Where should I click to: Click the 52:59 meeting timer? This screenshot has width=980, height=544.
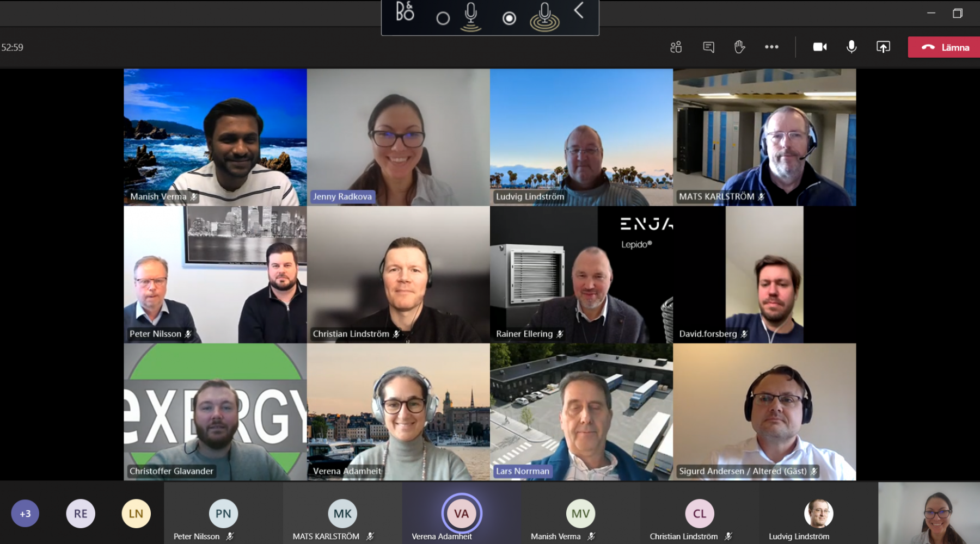click(x=13, y=47)
